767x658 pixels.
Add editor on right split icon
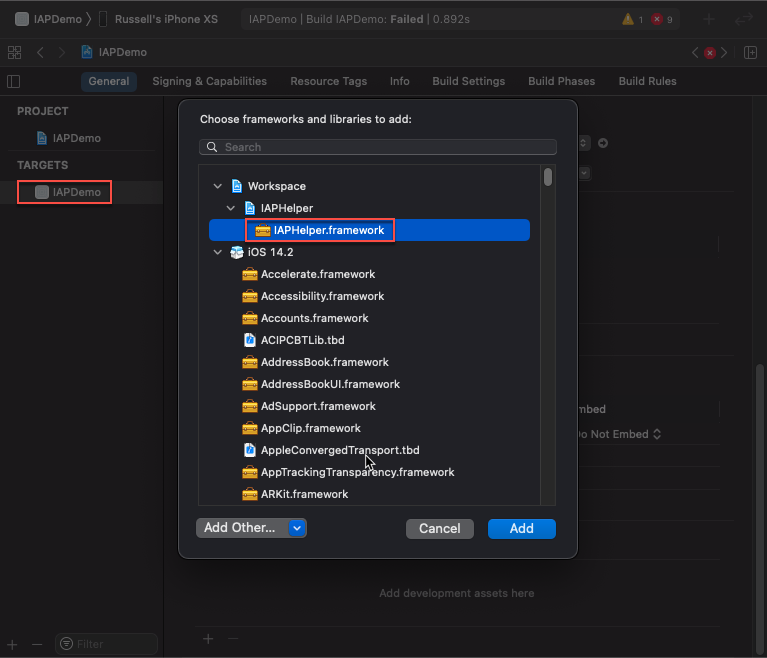pyautogui.click(x=750, y=52)
